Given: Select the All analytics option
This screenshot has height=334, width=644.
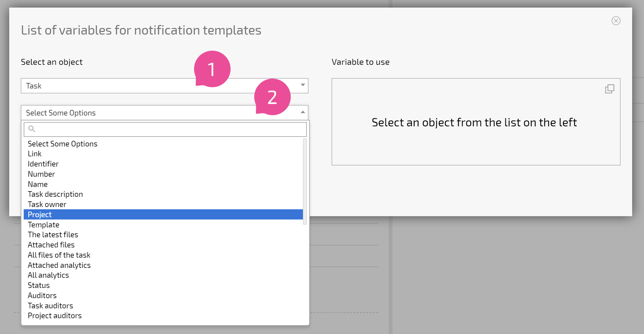Looking at the screenshot, I should 163,275.
